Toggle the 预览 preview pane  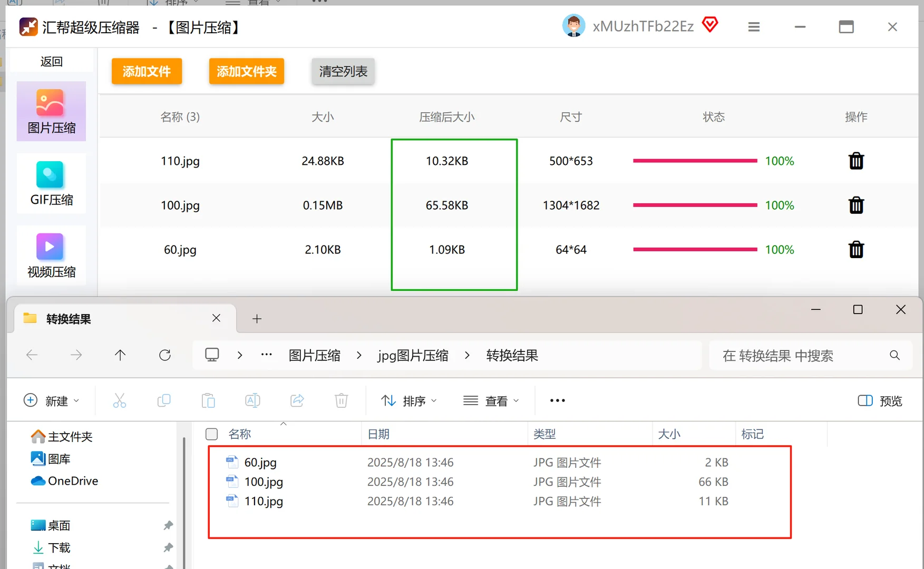[879, 400]
